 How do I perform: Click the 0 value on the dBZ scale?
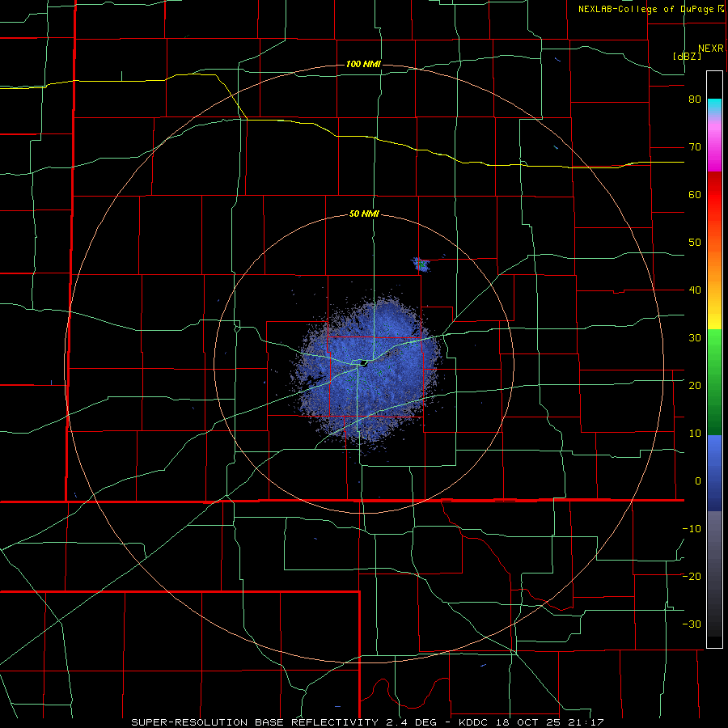[x=698, y=481]
